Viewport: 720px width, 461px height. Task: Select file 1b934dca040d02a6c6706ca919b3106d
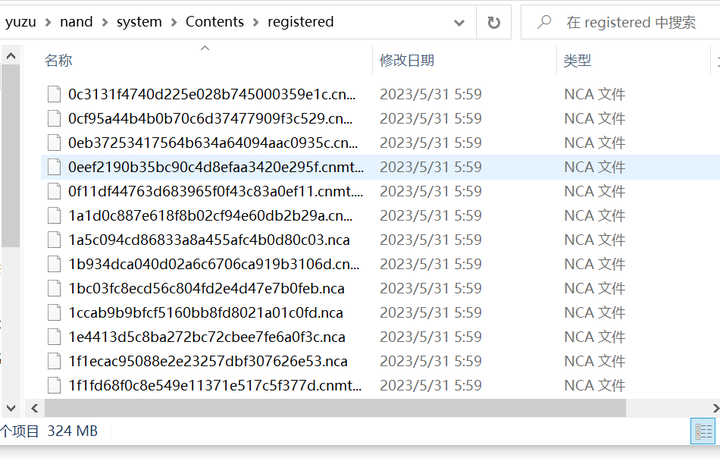[x=214, y=264]
